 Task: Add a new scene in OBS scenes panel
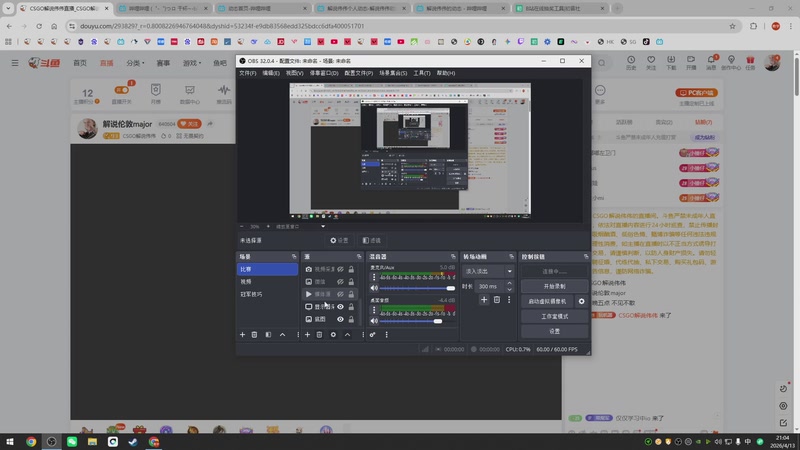242,335
